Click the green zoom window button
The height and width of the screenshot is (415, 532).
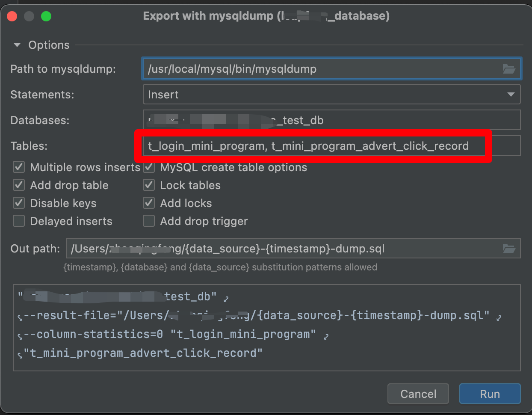[45, 16]
